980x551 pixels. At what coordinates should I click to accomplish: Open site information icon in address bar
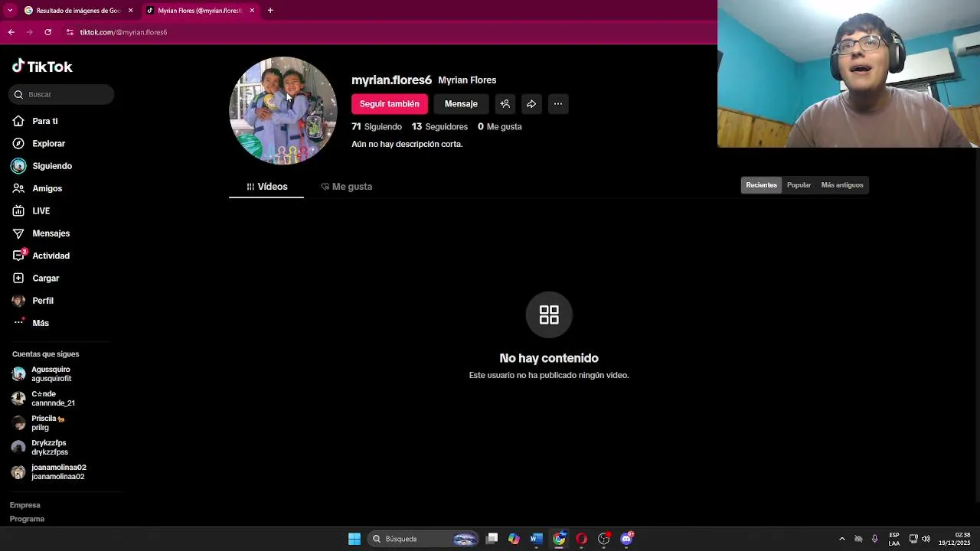coord(70,32)
